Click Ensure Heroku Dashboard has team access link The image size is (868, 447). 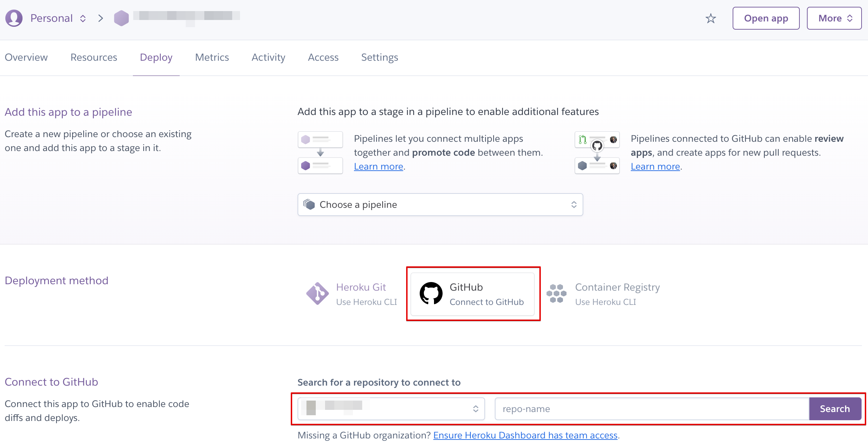tap(525, 435)
